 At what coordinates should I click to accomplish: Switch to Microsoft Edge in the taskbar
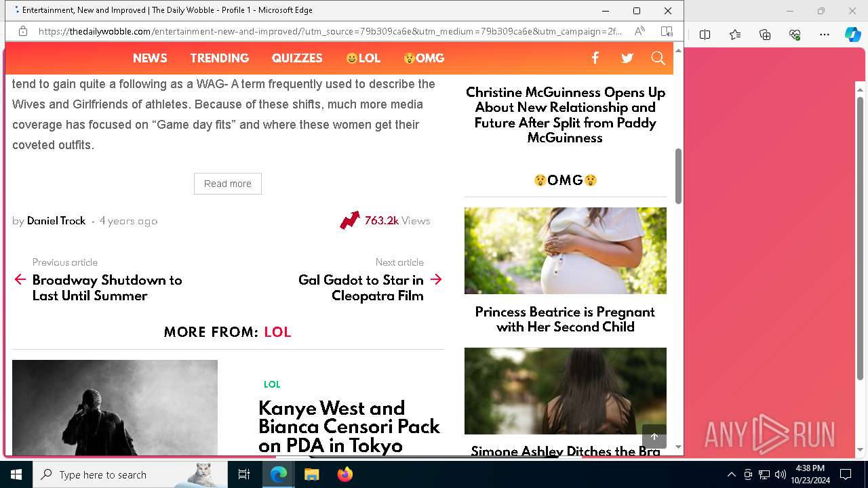pyautogui.click(x=279, y=474)
